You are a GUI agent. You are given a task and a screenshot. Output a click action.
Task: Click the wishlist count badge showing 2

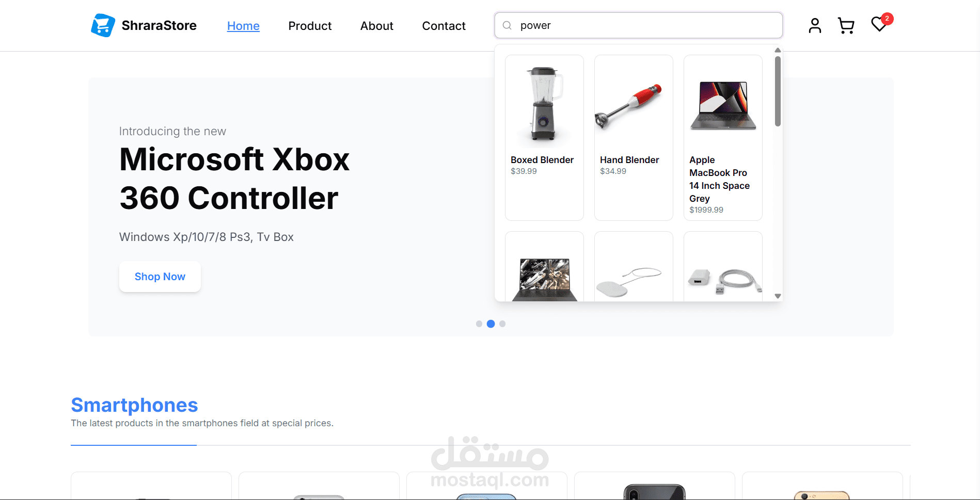pyautogui.click(x=887, y=19)
